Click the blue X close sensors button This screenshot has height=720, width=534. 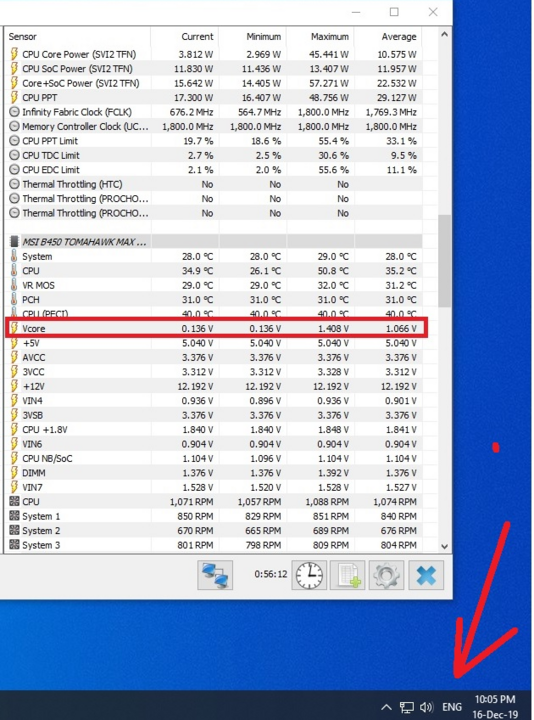(x=426, y=575)
